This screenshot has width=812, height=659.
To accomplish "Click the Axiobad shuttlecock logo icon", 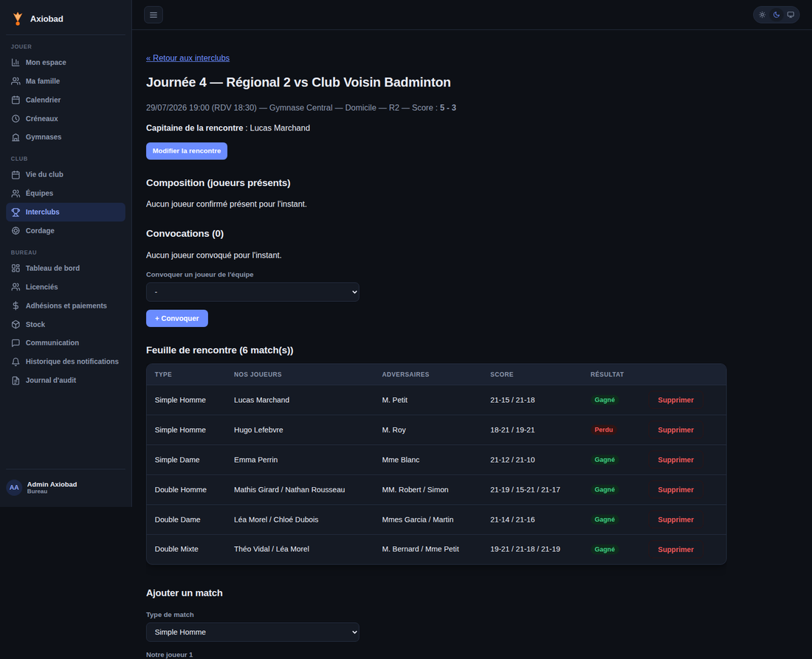I will pyautogui.click(x=18, y=18).
